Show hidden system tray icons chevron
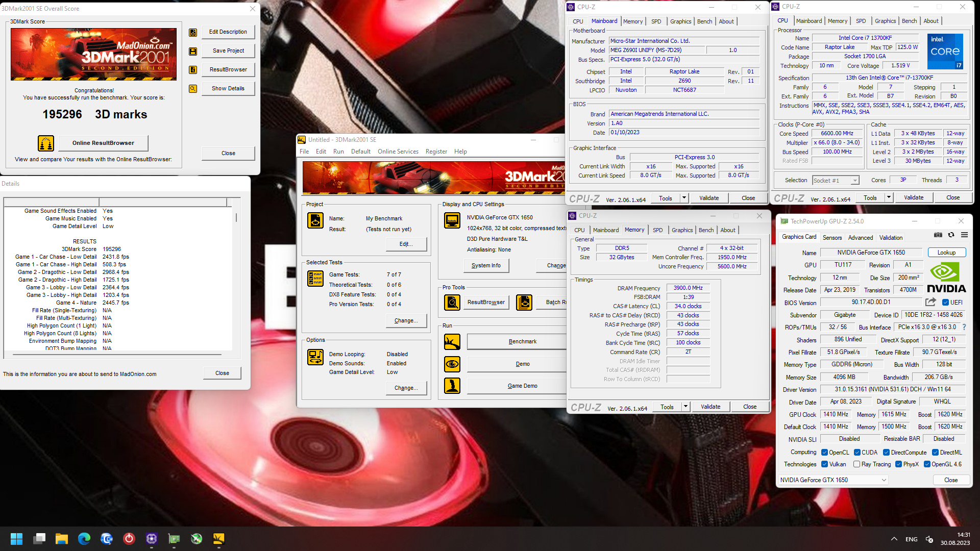Viewport: 980px width, 551px height. tap(894, 539)
